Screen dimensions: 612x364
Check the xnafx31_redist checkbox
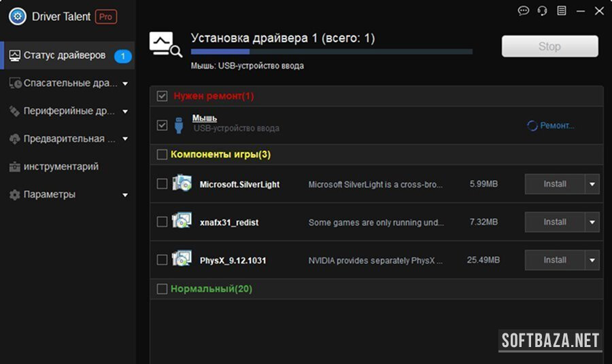tap(162, 222)
